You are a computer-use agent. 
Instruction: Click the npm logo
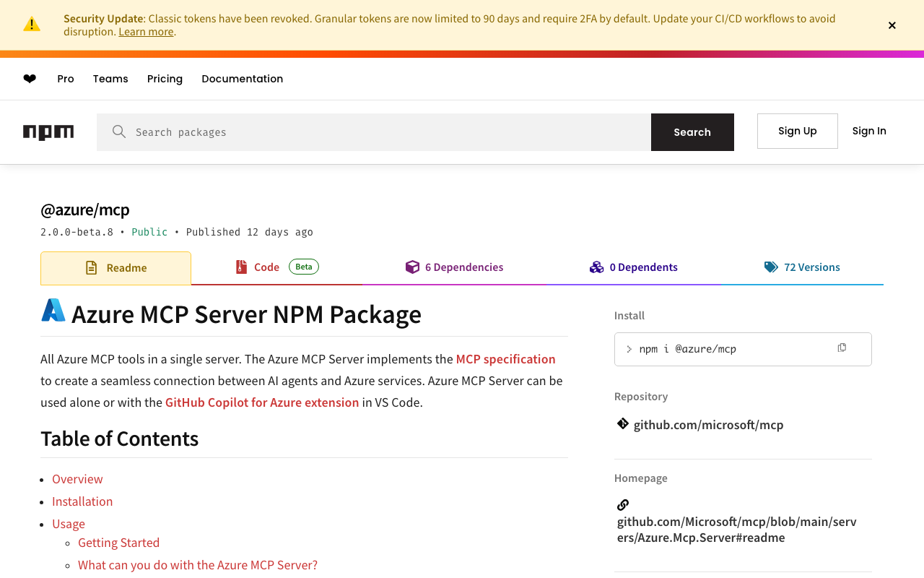[x=48, y=132]
